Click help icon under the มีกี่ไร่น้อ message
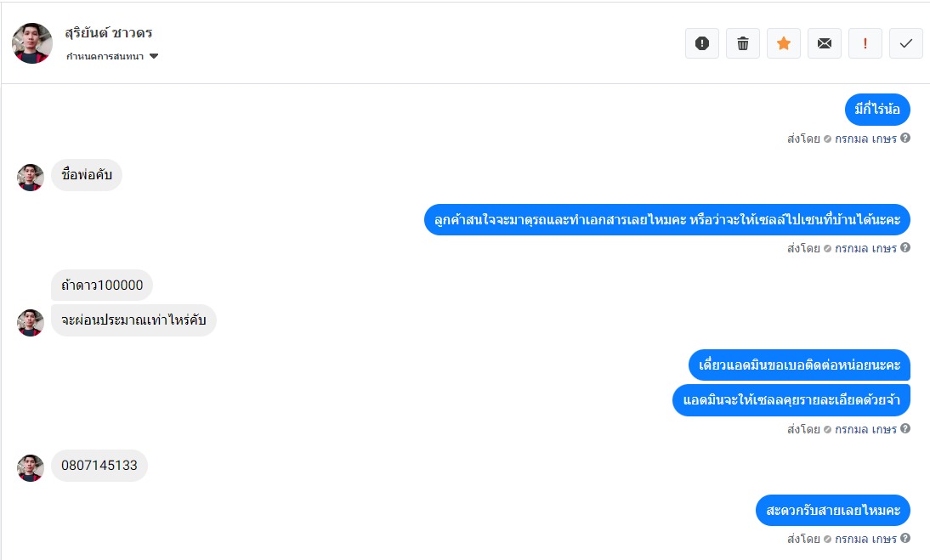930x560 pixels. pyautogui.click(x=905, y=138)
